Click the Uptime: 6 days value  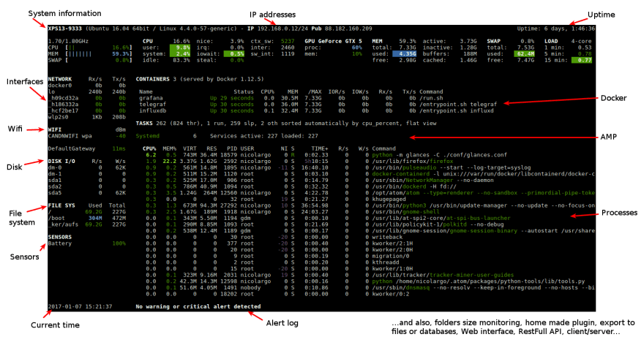tap(555, 29)
